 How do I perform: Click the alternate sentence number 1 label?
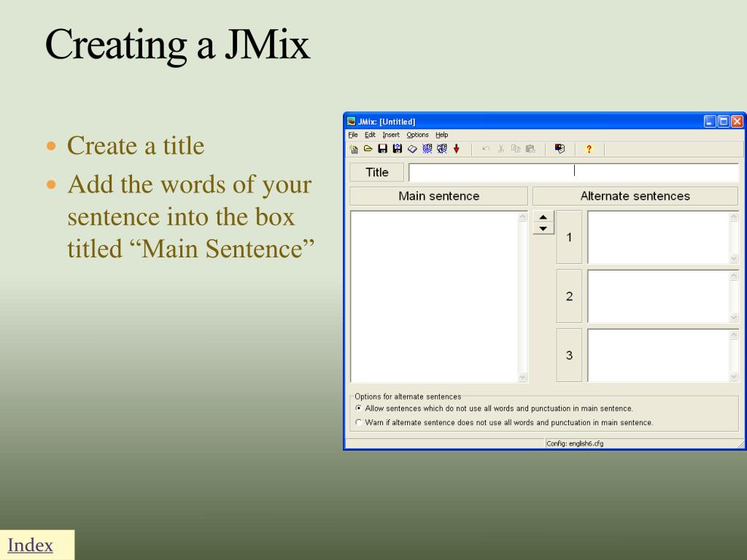[569, 237]
